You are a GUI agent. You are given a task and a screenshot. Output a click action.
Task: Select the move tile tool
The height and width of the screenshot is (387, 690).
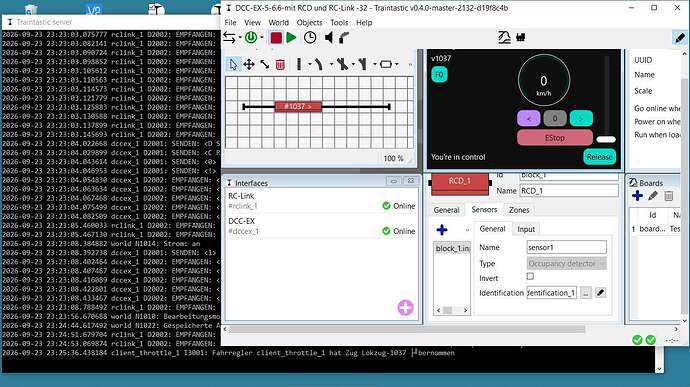pos(249,65)
